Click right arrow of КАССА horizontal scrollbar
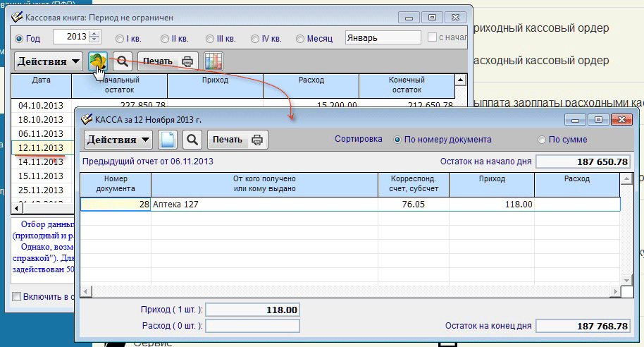The width and height of the screenshot is (644, 347). pyautogui.click(x=615, y=292)
